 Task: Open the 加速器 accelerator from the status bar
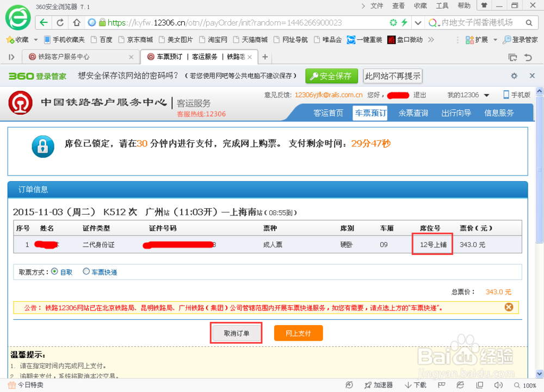coord(379,385)
